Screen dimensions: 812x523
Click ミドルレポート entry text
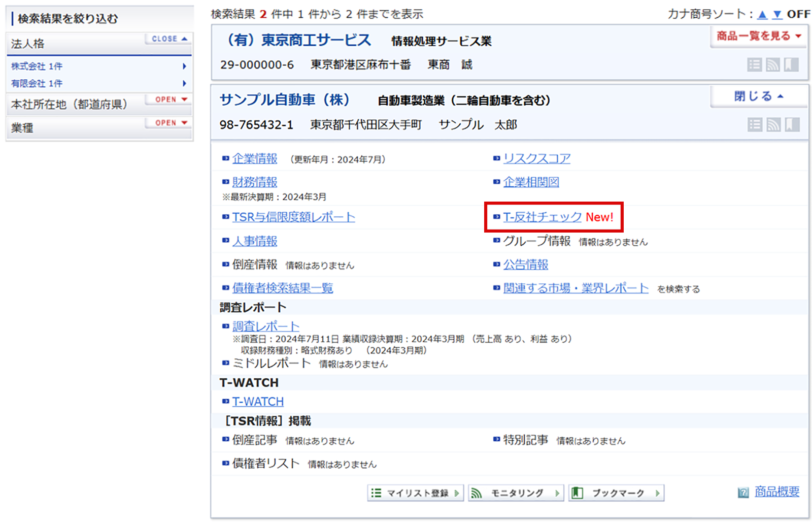(272, 363)
